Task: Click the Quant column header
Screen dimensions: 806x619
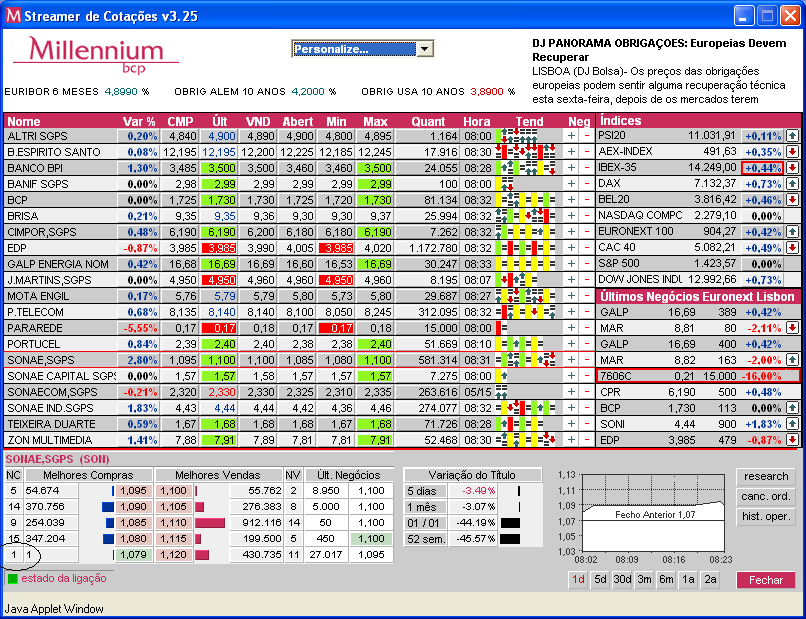Action: 428,121
